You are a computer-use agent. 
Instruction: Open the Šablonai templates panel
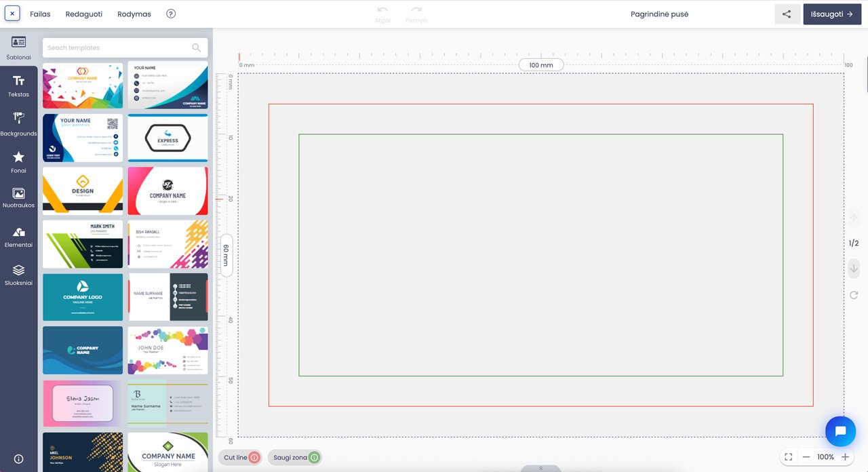coord(19,47)
